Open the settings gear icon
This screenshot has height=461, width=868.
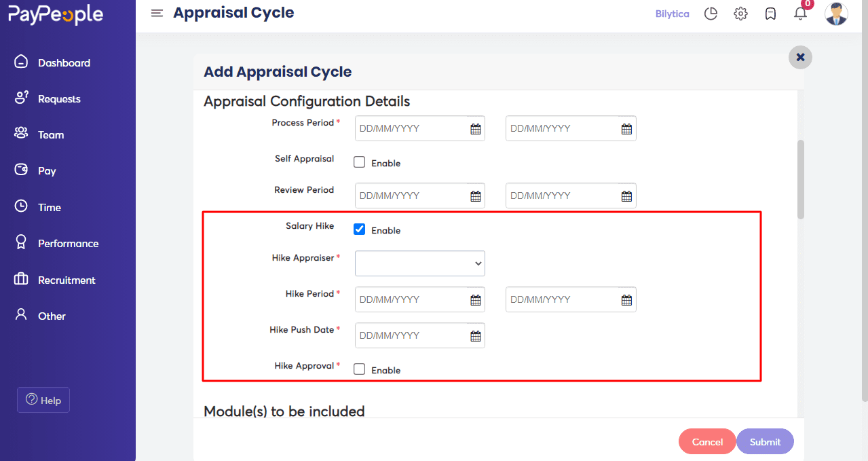740,14
